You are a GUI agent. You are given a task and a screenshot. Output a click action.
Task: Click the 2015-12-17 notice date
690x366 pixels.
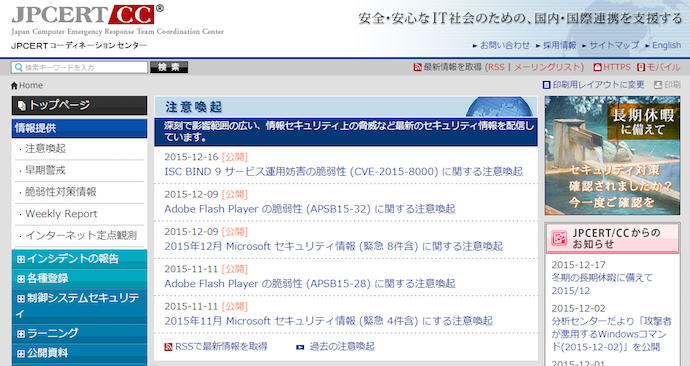(578, 265)
